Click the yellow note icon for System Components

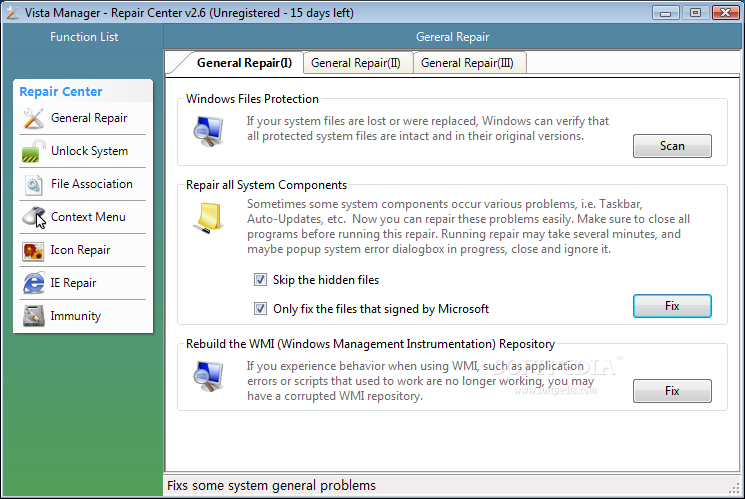209,218
